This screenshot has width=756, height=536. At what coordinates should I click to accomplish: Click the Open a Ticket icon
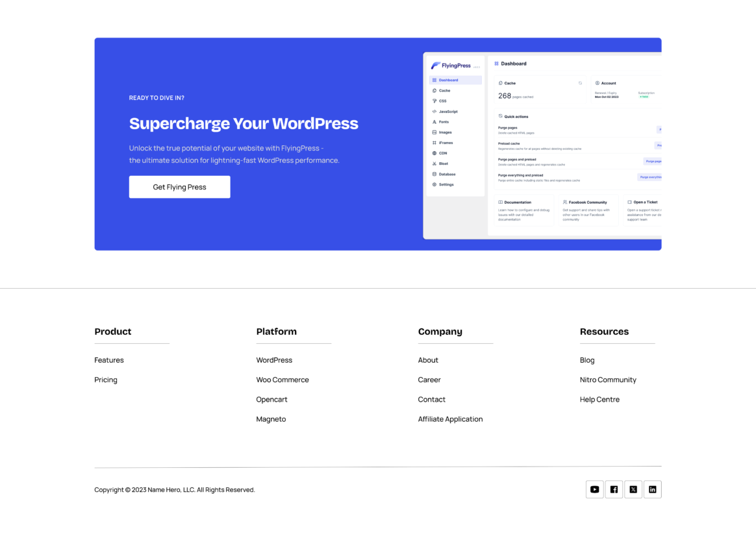[630, 202]
